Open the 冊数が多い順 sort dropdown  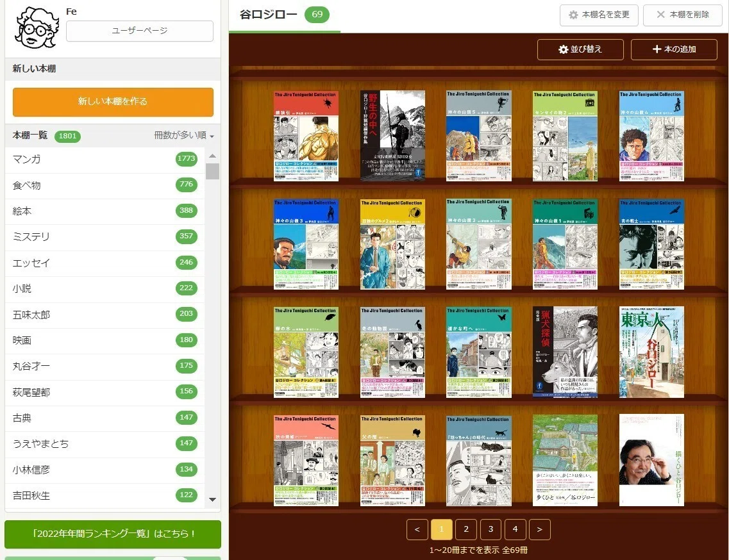coord(184,135)
